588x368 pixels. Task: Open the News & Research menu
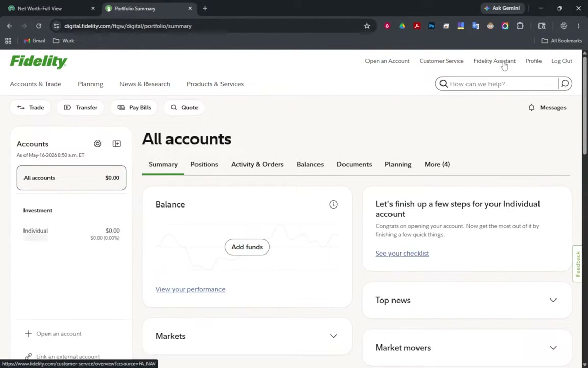[x=145, y=84]
